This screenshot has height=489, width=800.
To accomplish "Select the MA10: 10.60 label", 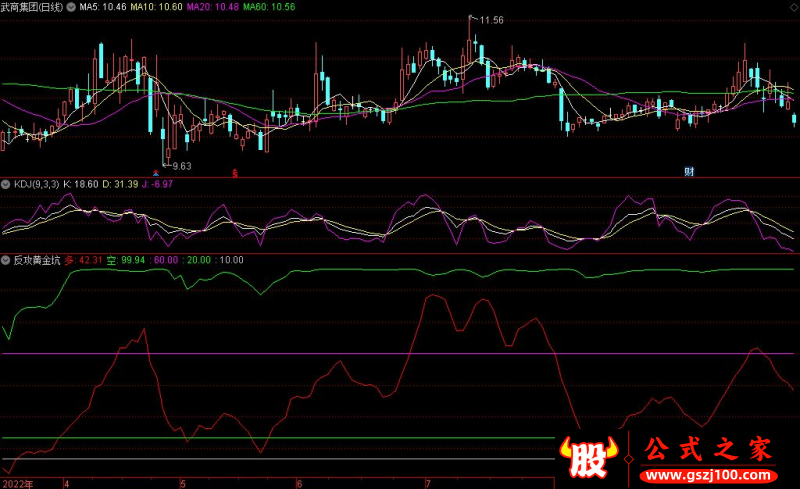I will coord(156,7).
